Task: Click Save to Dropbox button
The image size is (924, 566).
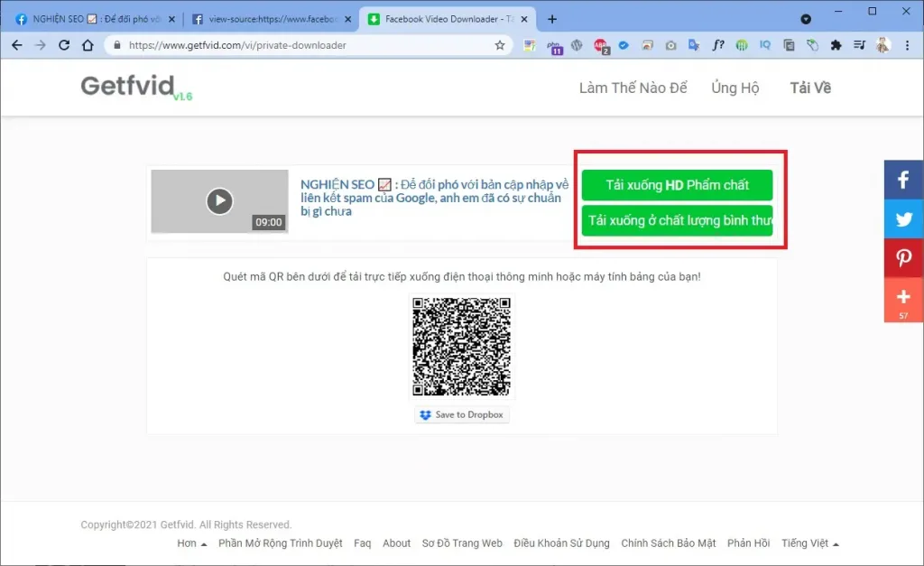Action: point(462,414)
